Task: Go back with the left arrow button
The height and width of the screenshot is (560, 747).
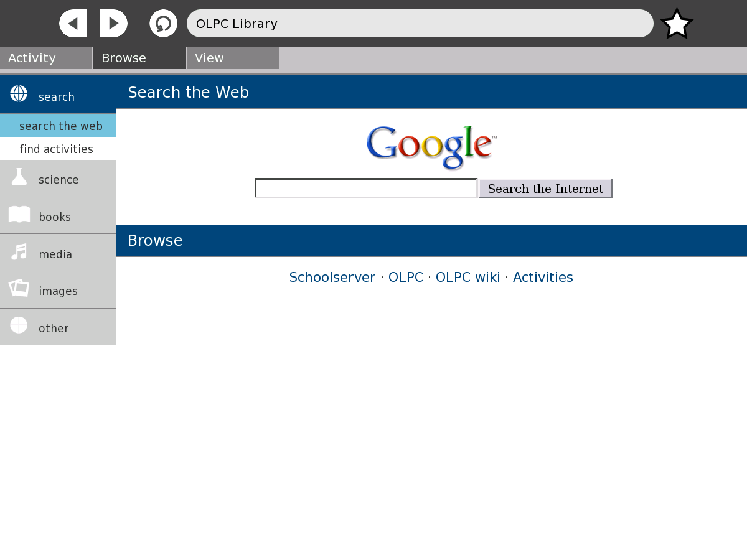Action: (73, 24)
